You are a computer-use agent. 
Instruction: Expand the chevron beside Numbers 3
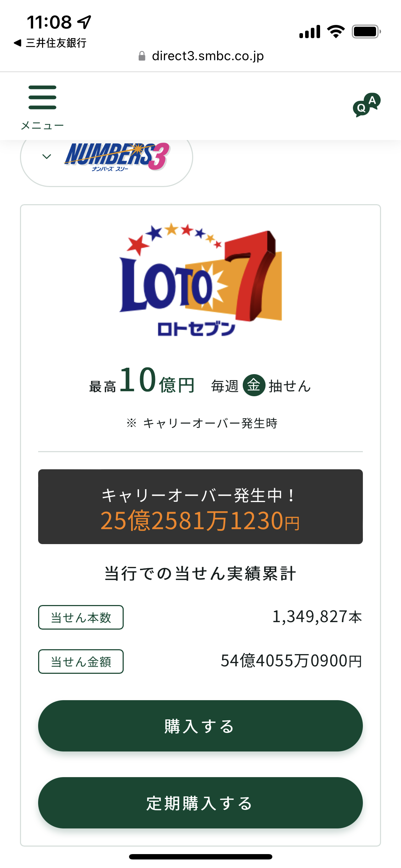(x=47, y=156)
